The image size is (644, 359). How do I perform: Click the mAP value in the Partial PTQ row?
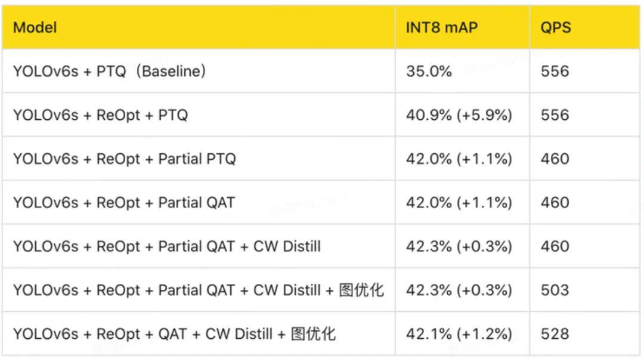pyautogui.click(x=459, y=159)
